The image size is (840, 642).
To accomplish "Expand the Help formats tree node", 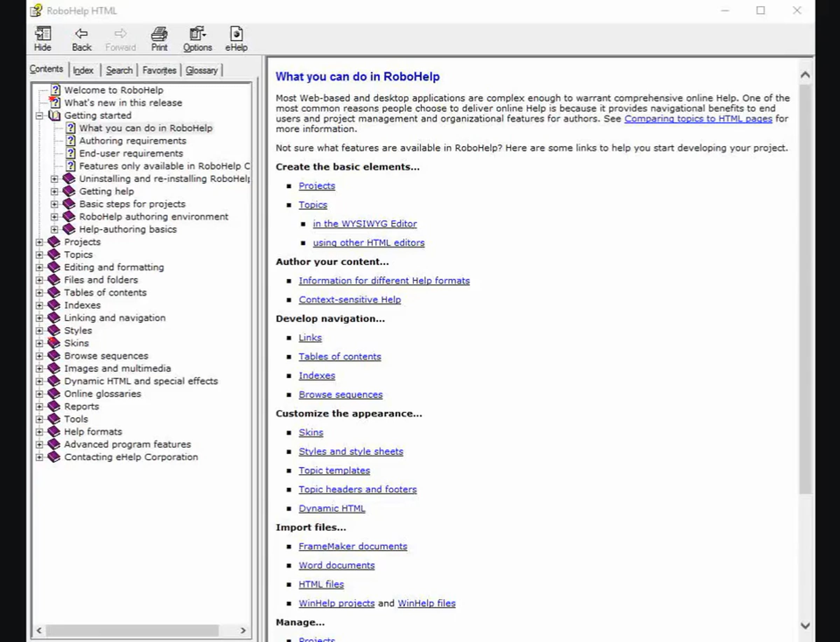I will [x=39, y=432].
